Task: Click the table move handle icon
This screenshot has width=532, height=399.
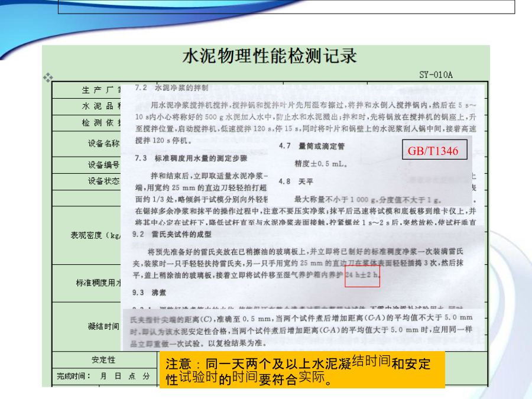Action: click(48, 77)
